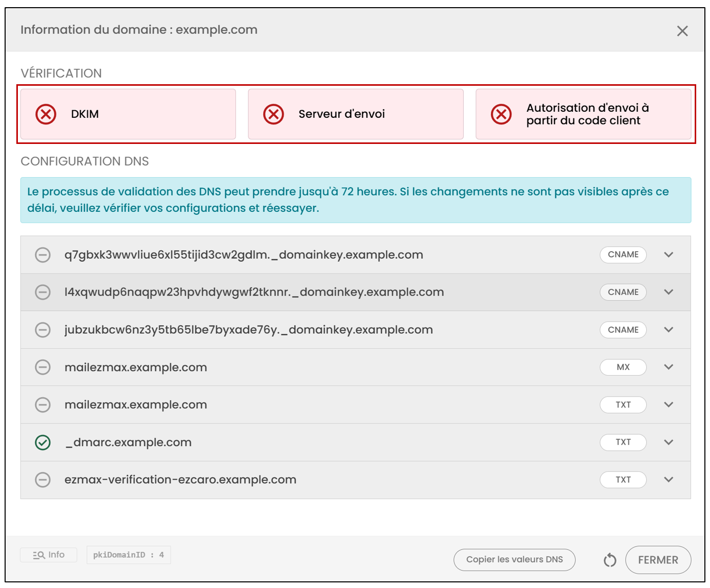This screenshot has width=710, height=588.
Task: Click the pkiDomainID : 4 label
Action: click(x=129, y=555)
